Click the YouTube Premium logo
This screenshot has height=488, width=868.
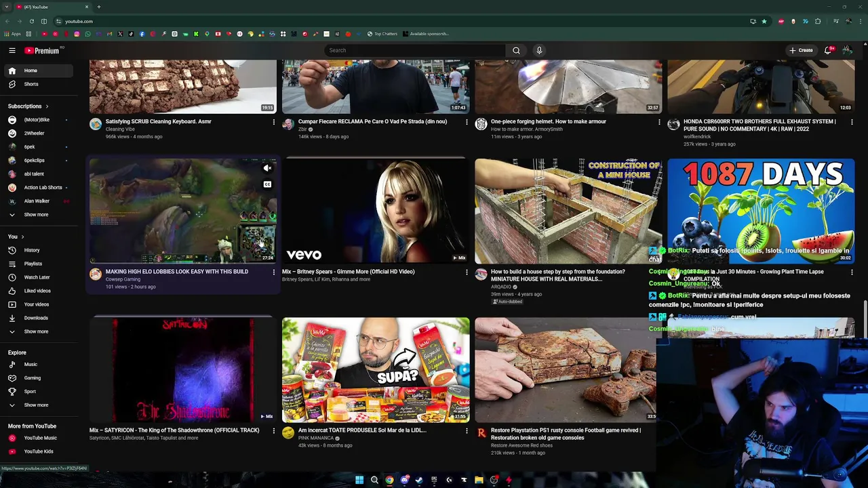pos(42,51)
